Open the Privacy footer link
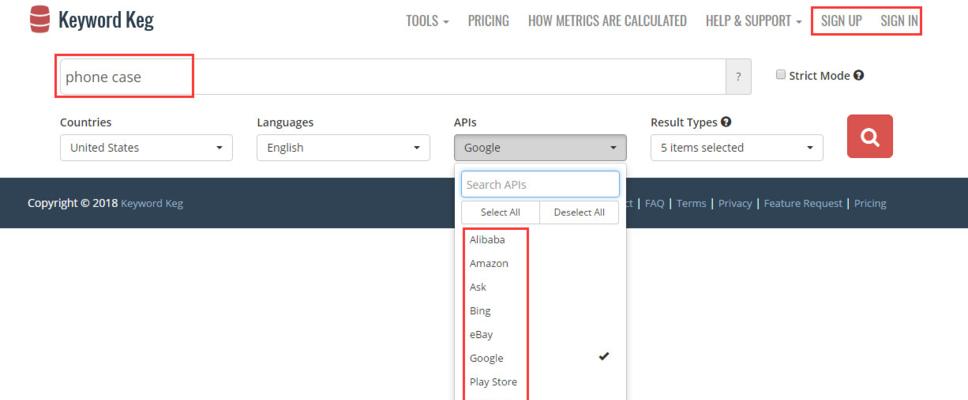The width and height of the screenshot is (968, 400). click(x=735, y=203)
